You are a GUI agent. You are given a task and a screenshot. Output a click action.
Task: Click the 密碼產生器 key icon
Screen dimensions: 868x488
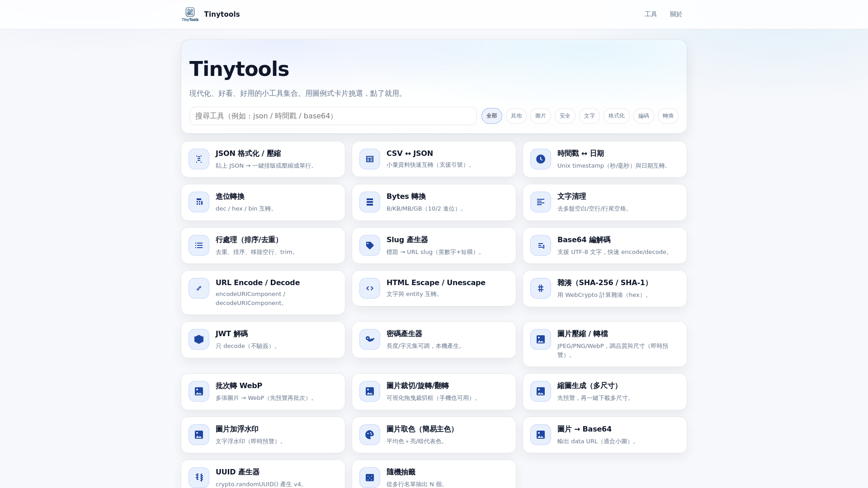370,339
